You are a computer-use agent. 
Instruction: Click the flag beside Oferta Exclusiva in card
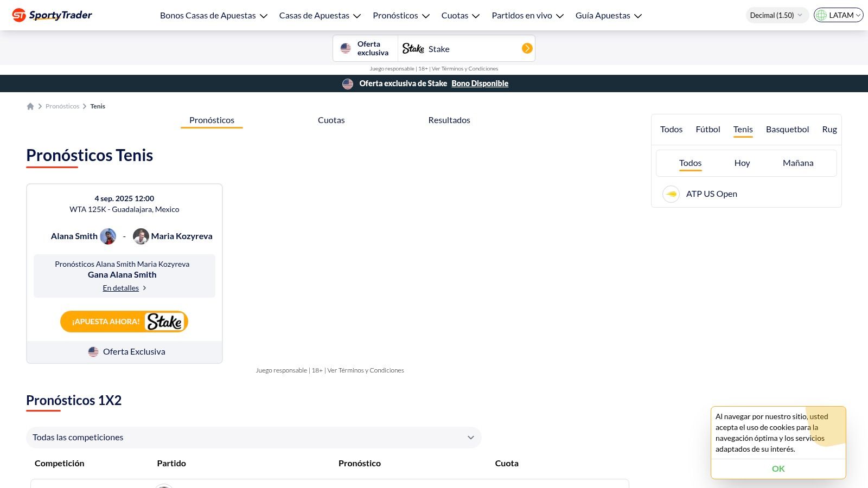point(93,352)
